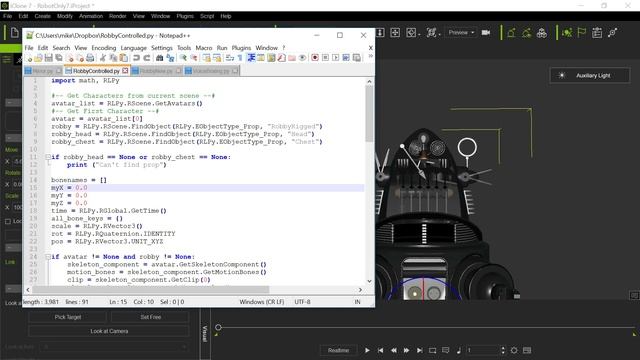Click the Look at Camera button
Screen dimensions: 640x360
coord(109,331)
